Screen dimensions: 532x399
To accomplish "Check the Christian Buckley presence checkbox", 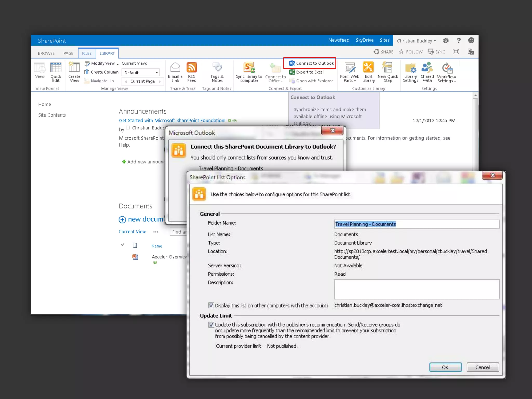I will click(x=128, y=128).
